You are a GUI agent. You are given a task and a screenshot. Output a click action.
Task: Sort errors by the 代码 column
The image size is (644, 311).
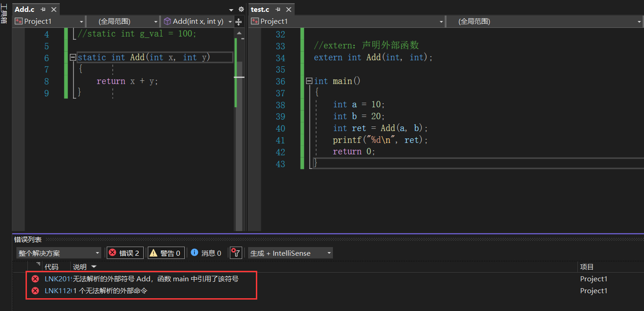pos(52,267)
